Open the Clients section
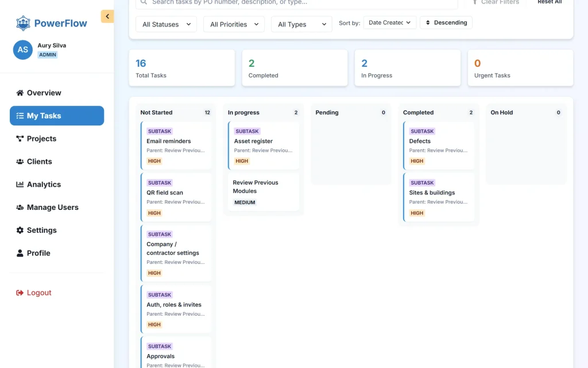 coord(57,162)
